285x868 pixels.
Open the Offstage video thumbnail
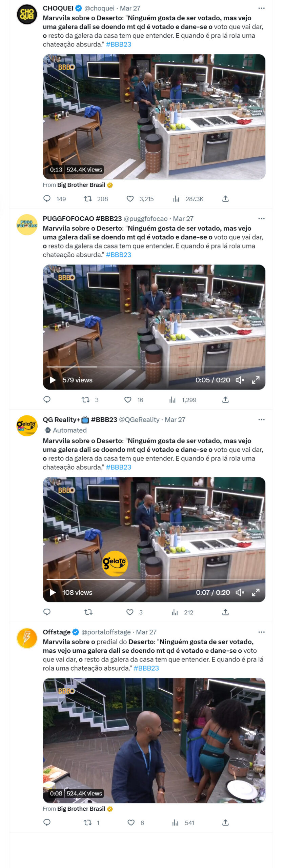154,741
